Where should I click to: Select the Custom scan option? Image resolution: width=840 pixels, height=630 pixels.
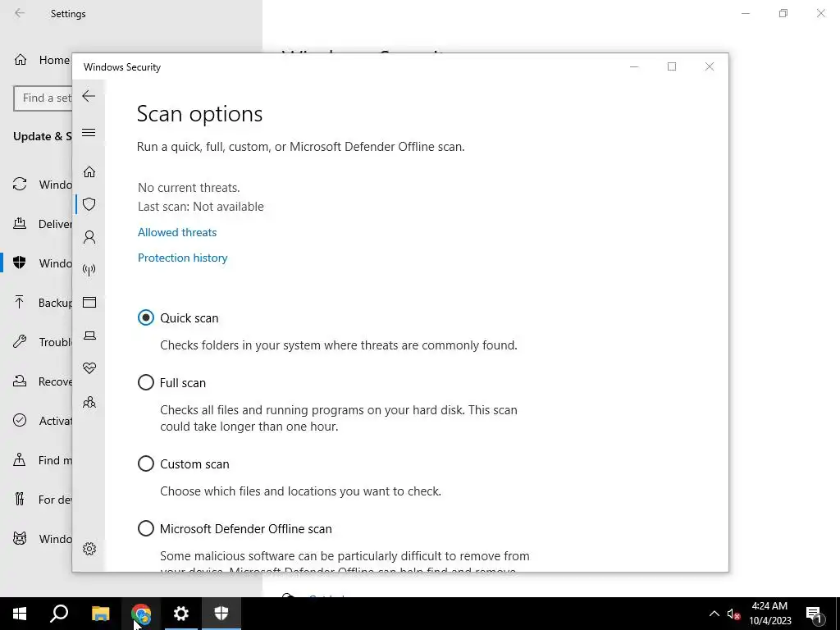tap(183, 464)
